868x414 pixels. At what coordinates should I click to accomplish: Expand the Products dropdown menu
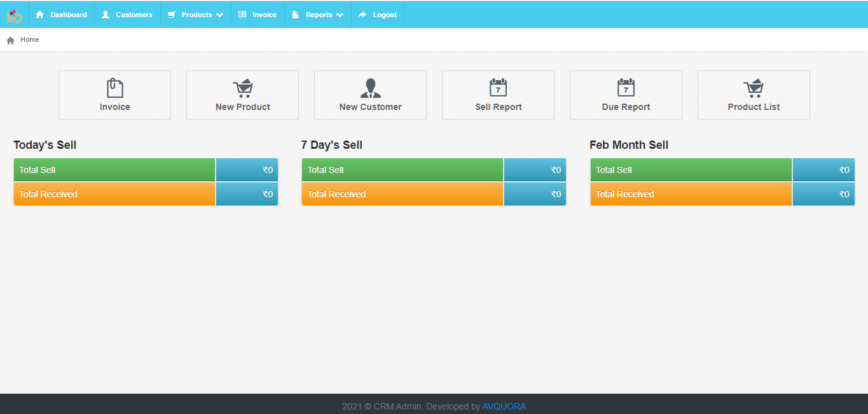pos(196,15)
